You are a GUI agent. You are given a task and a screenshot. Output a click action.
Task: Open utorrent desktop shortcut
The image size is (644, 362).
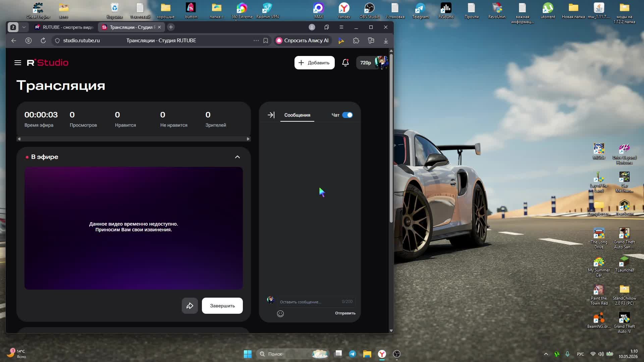point(548,10)
